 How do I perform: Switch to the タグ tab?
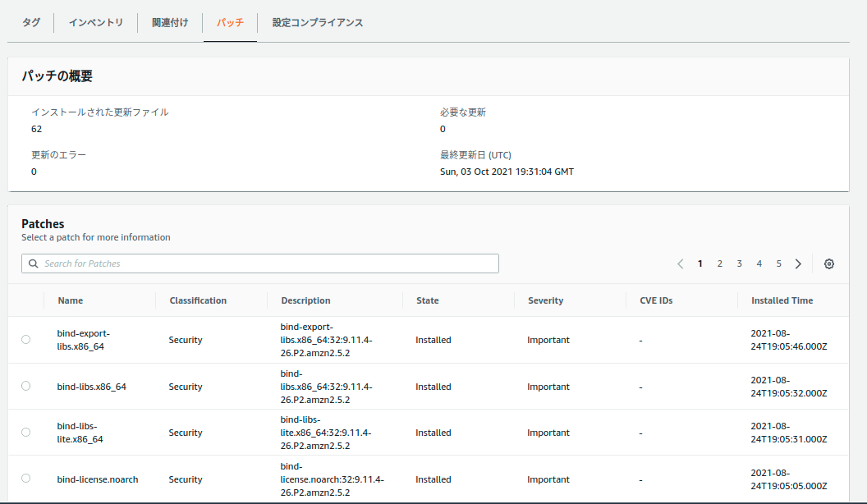tap(31, 23)
